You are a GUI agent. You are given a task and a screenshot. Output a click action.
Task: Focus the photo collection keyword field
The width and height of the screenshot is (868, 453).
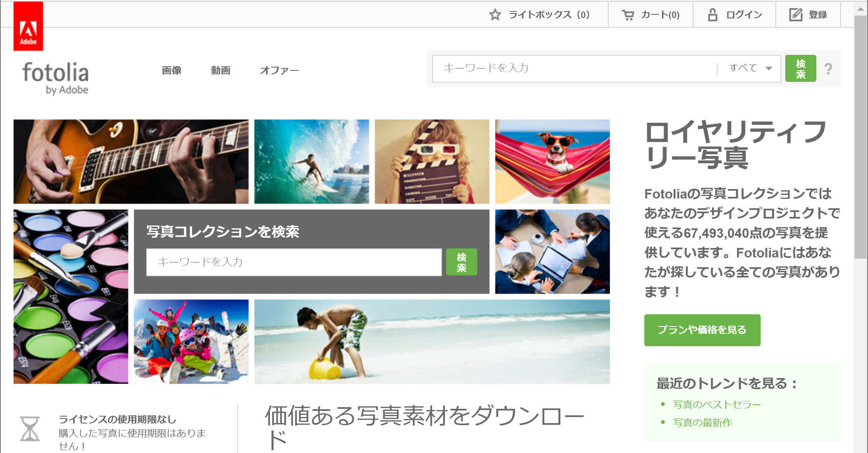point(294,262)
